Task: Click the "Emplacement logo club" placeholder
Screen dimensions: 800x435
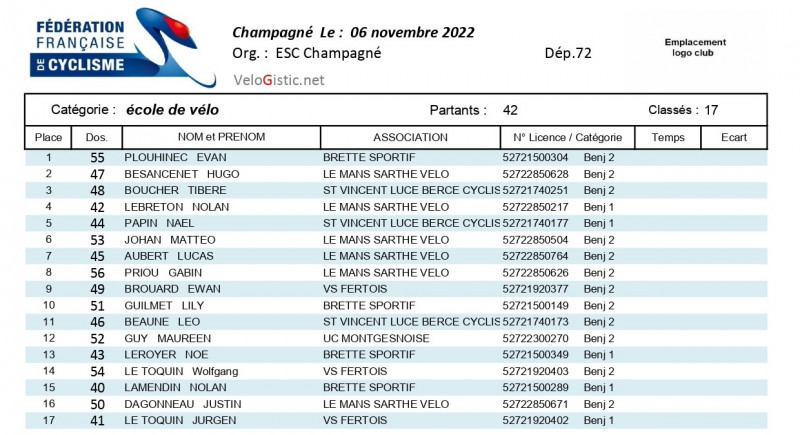Action: pos(695,47)
